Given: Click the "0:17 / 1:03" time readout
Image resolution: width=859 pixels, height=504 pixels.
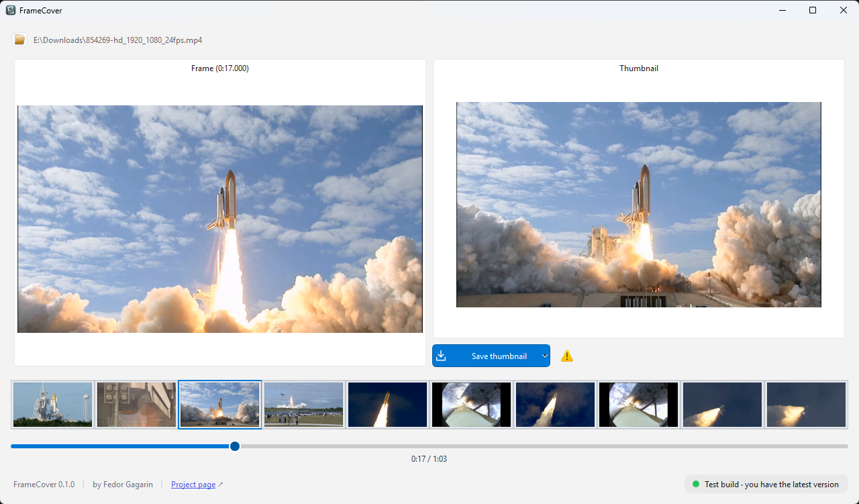Looking at the screenshot, I should (429, 459).
